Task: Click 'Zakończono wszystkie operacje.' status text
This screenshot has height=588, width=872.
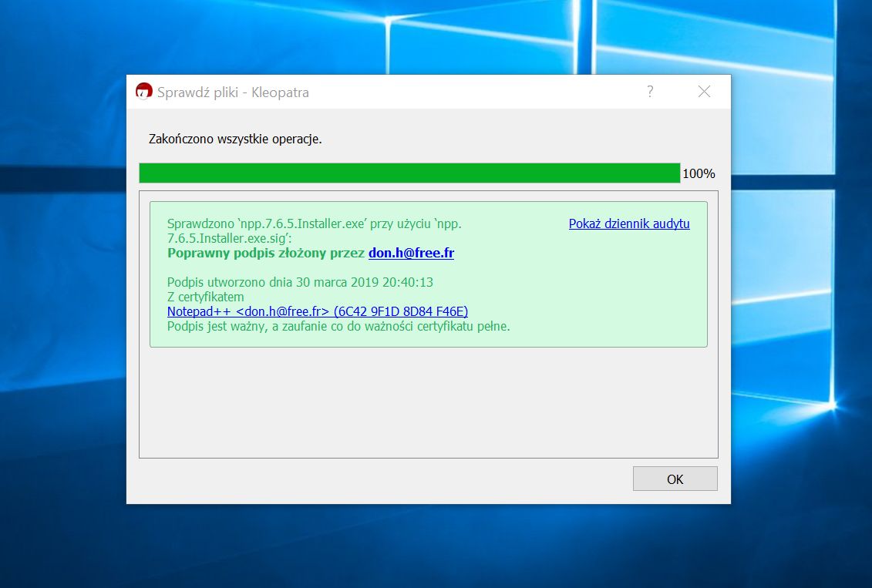Action: pyautogui.click(x=235, y=139)
